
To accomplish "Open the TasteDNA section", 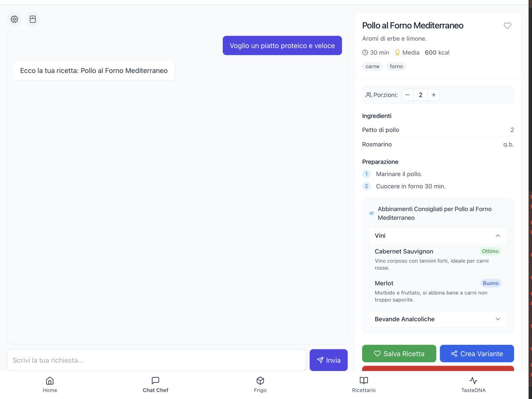I will point(473,385).
